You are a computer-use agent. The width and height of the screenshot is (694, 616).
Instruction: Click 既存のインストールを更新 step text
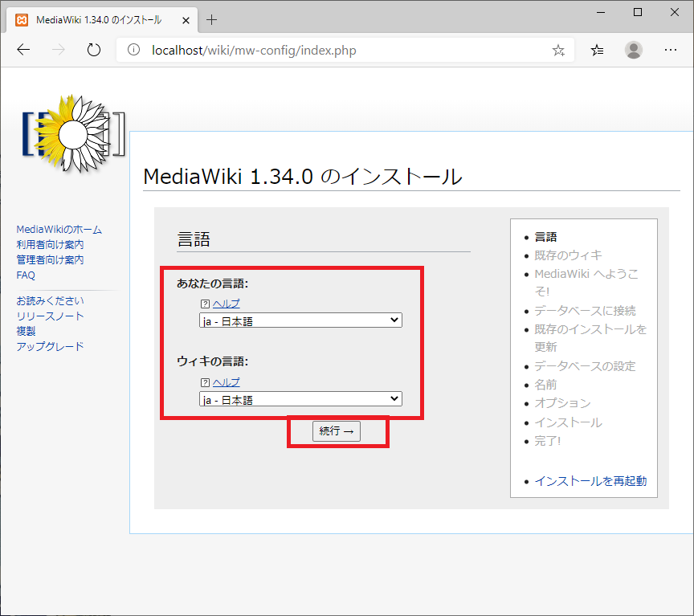coord(590,338)
